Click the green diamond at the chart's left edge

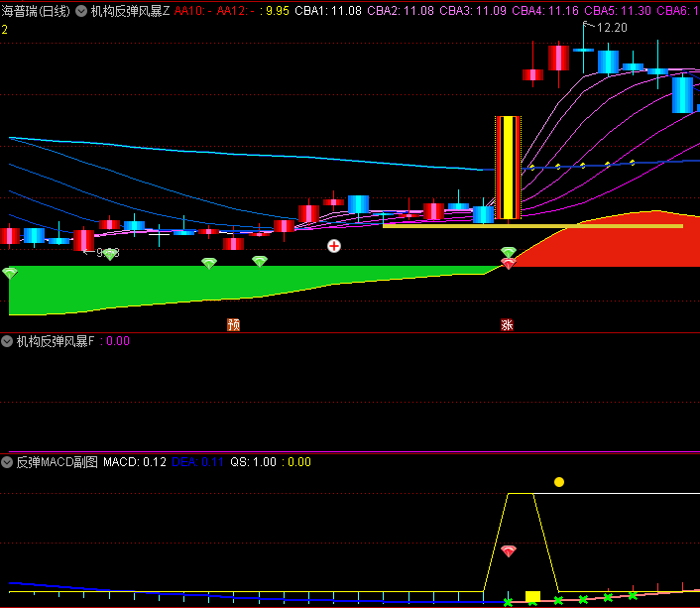(9, 273)
